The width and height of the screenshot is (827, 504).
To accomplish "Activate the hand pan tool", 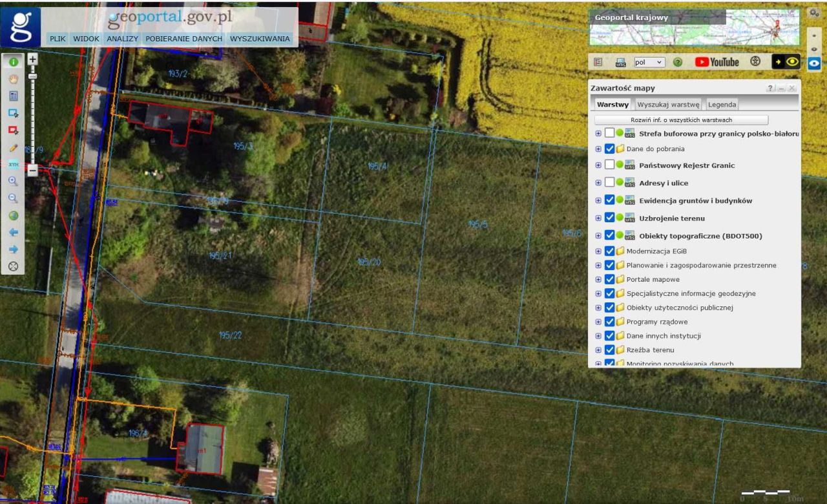I will [x=13, y=79].
